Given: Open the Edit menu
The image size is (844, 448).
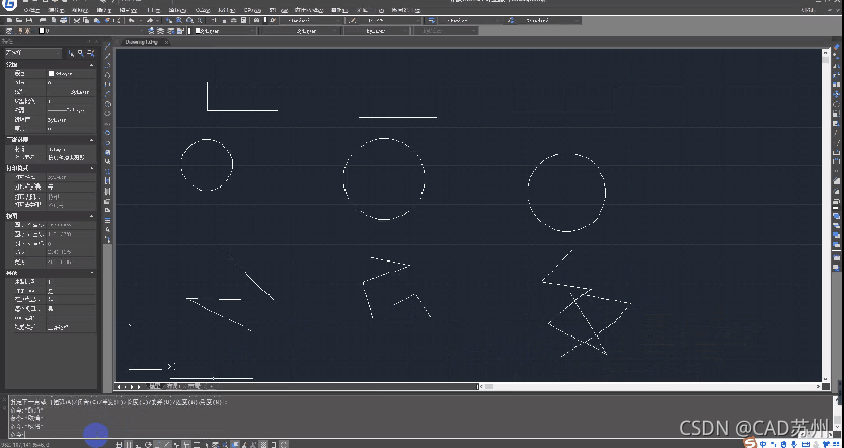Looking at the screenshot, I should point(57,10).
